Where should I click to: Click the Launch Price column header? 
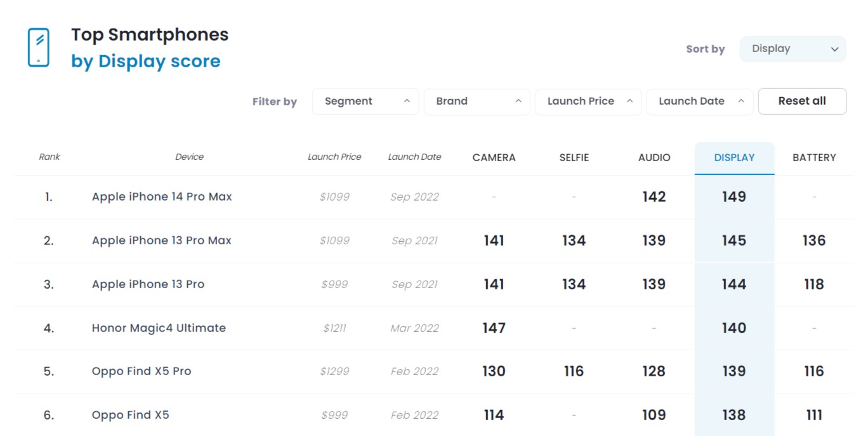pyautogui.click(x=334, y=157)
